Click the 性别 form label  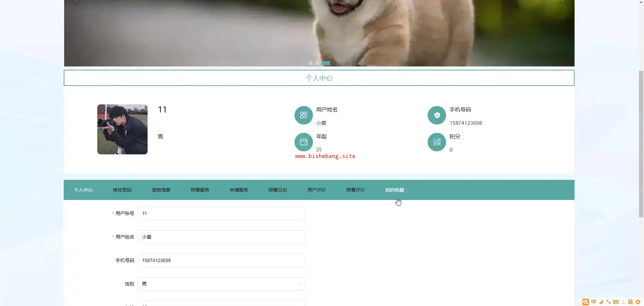[x=129, y=284]
